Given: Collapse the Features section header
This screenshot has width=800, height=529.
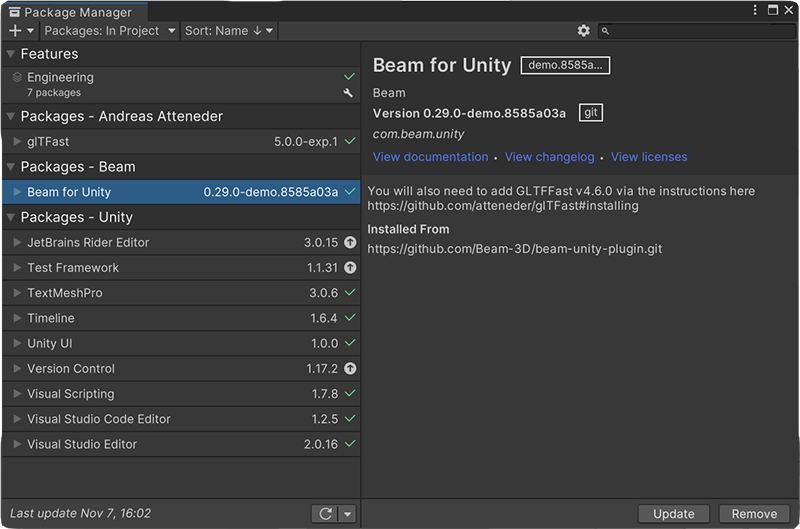Looking at the screenshot, I should pos(10,54).
